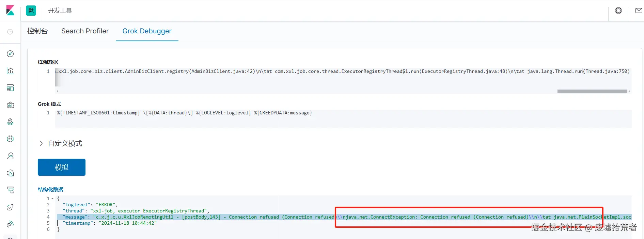Switch to the 控制台 tab
Screen dimensions: 644x239
[x=37, y=31]
